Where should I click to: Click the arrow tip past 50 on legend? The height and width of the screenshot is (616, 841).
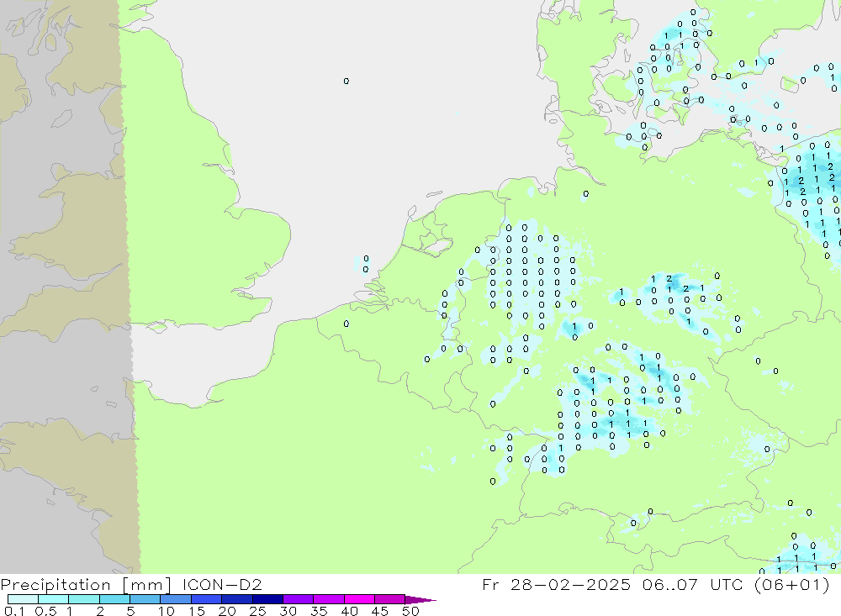click(x=421, y=599)
